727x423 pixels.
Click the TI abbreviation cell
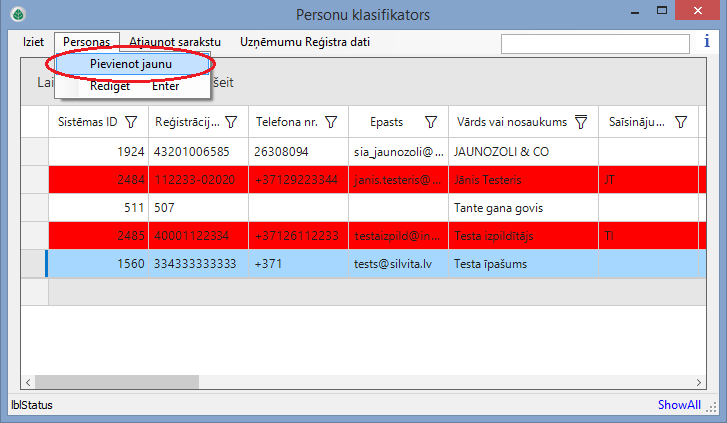[x=649, y=236]
